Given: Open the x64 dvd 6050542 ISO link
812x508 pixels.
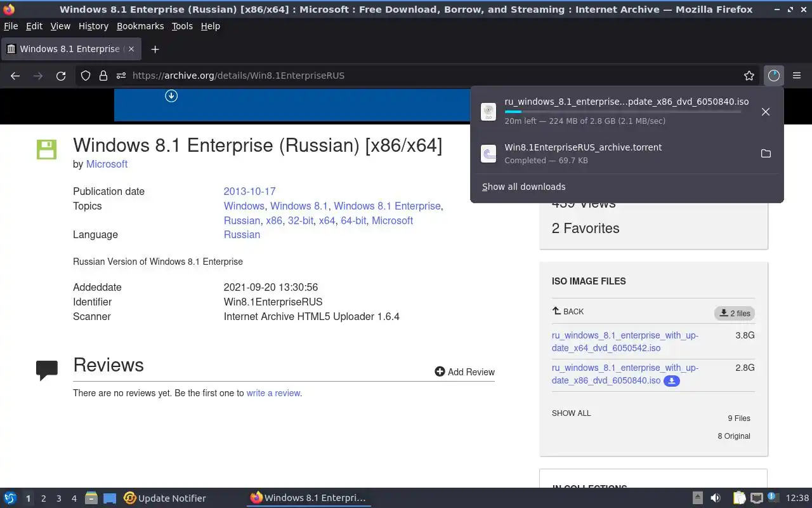Looking at the screenshot, I should point(625,342).
